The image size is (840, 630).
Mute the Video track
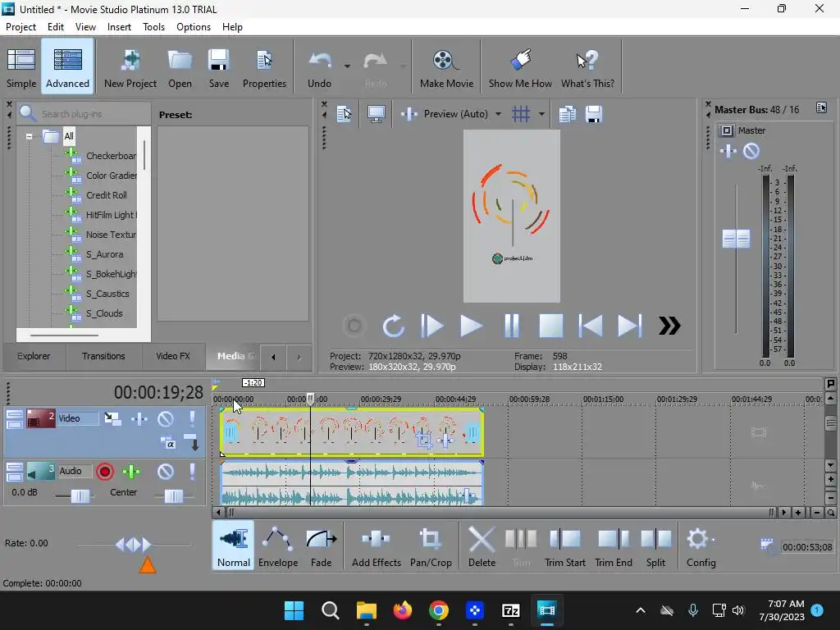point(166,418)
